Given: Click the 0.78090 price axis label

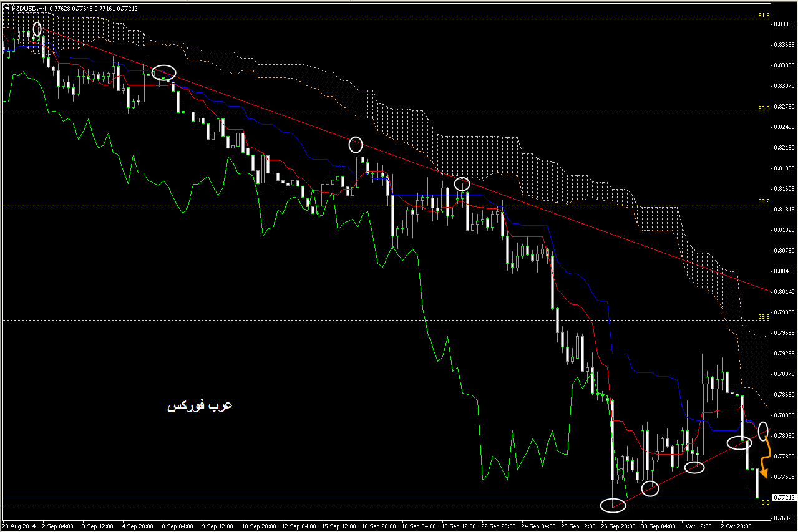Looking at the screenshot, I should coord(785,436).
